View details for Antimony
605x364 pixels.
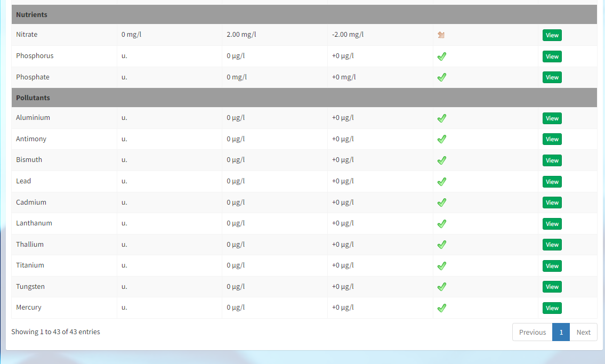coord(552,139)
